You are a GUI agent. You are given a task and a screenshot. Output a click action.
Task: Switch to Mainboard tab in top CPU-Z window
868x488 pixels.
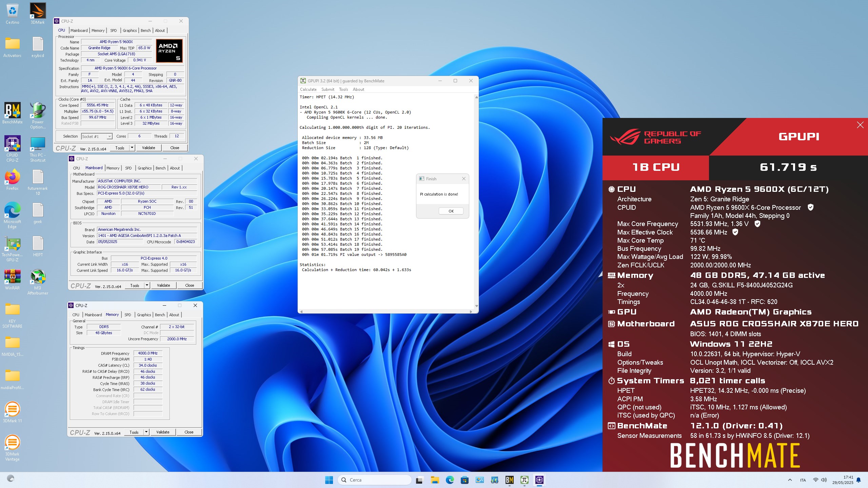pos(79,30)
